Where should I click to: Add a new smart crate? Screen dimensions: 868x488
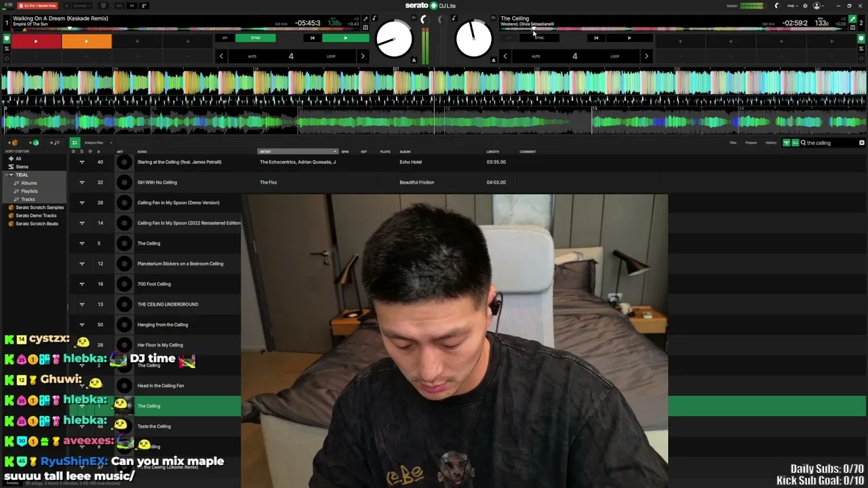click(34, 143)
